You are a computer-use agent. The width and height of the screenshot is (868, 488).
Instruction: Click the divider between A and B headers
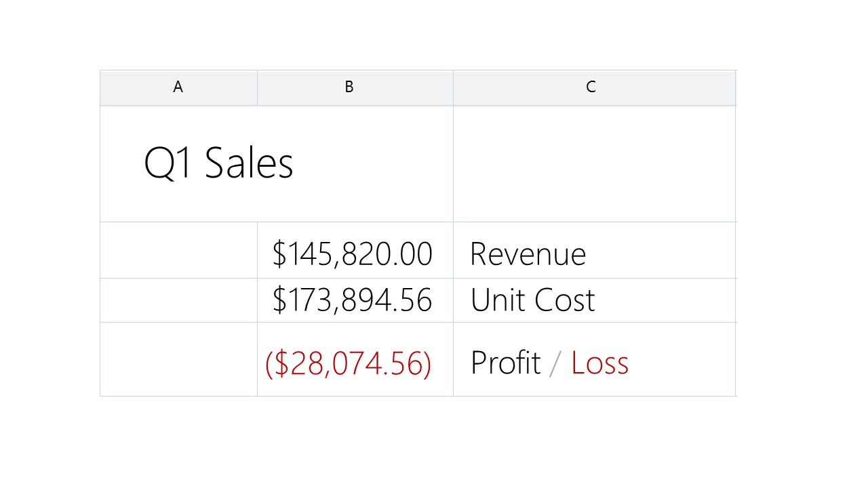tap(257, 87)
